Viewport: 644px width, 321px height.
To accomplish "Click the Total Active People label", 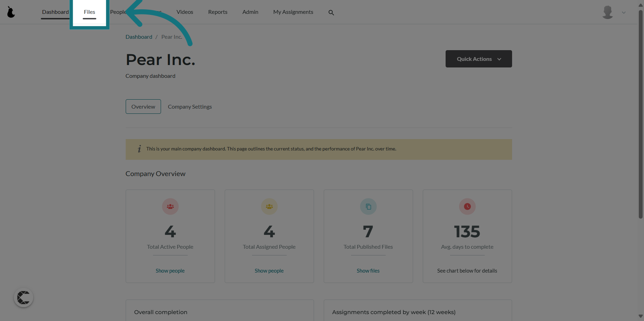I will (170, 247).
